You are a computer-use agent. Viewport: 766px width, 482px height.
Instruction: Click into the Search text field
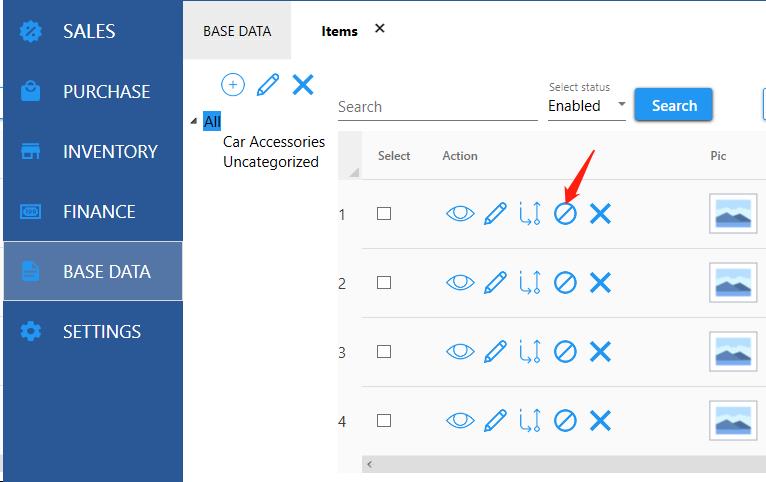(437, 107)
